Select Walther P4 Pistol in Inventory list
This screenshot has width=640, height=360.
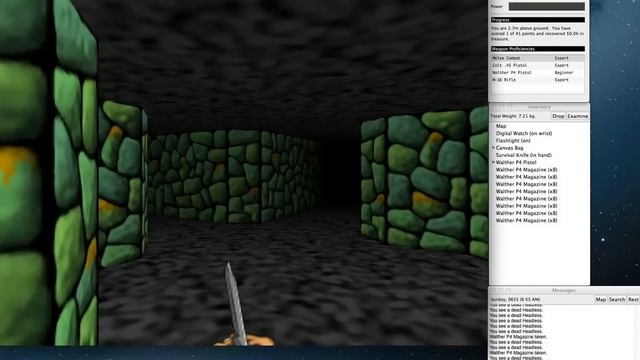pyautogui.click(x=539, y=162)
